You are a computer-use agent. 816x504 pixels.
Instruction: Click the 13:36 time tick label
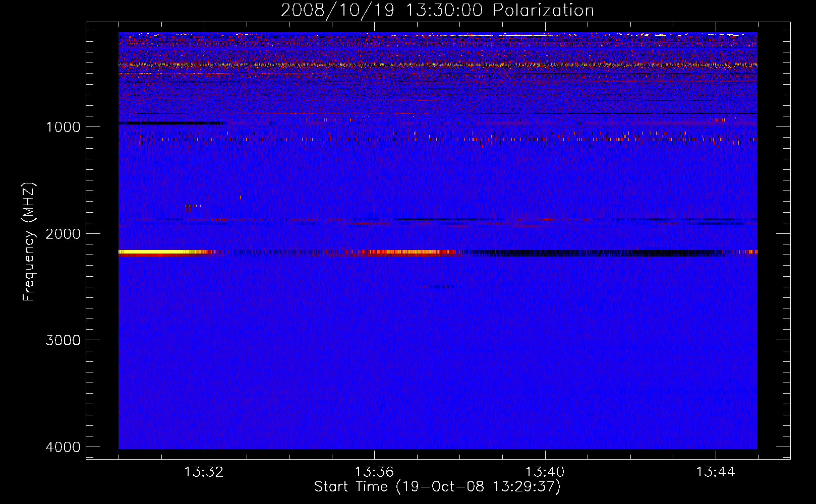point(374,472)
